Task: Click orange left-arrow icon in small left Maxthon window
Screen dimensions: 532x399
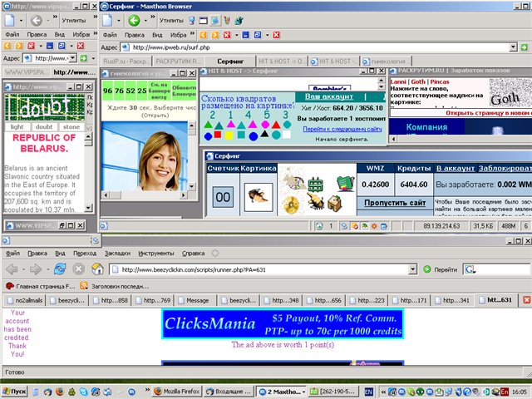Action: tap(7, 46)
